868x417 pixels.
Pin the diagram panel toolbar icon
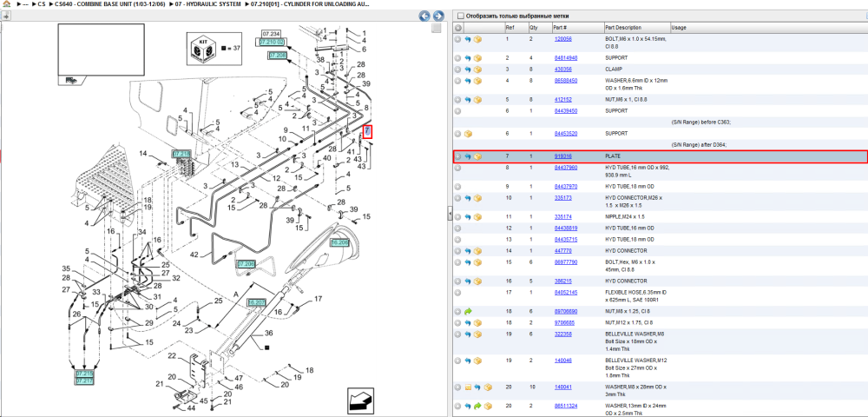click(7, 17)
